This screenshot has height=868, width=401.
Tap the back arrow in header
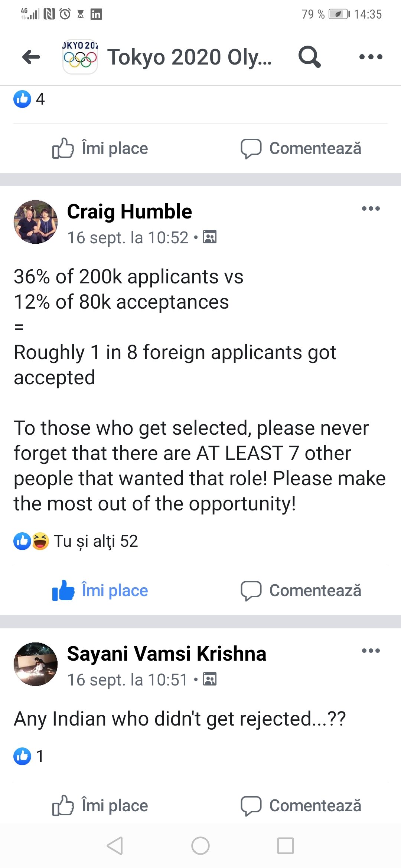click(x=31, y=57)
